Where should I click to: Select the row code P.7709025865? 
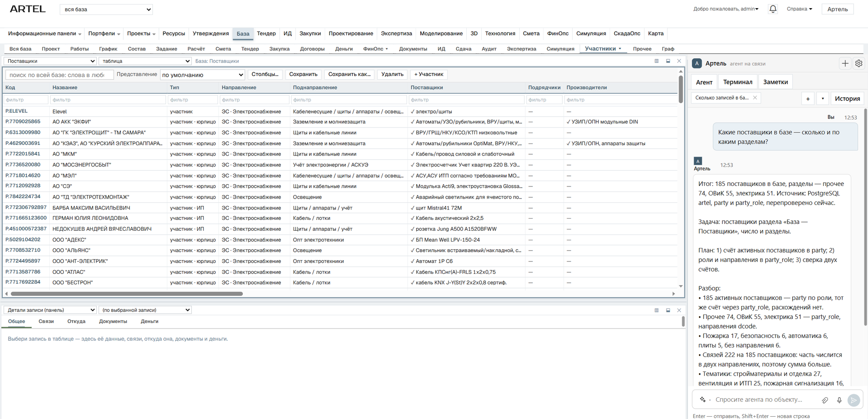coord(23,122)
